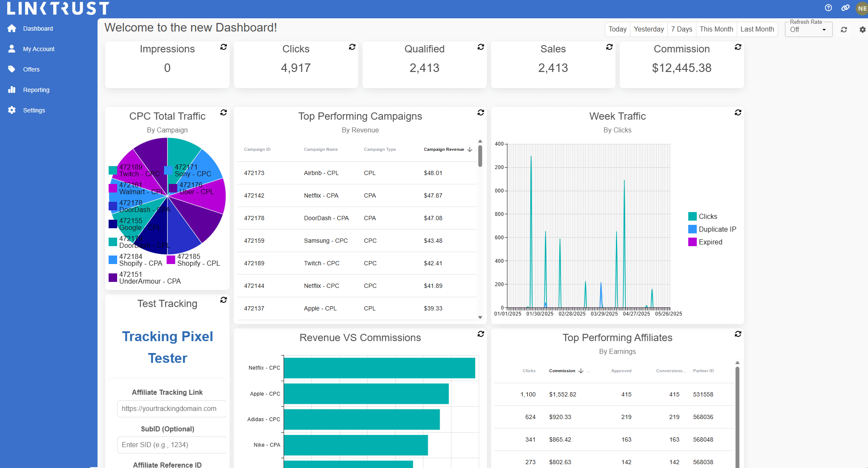The width and height of the screenshot is (868, 468).
Task: Sort by Campaign Name column header
Action: pos(321,149)
